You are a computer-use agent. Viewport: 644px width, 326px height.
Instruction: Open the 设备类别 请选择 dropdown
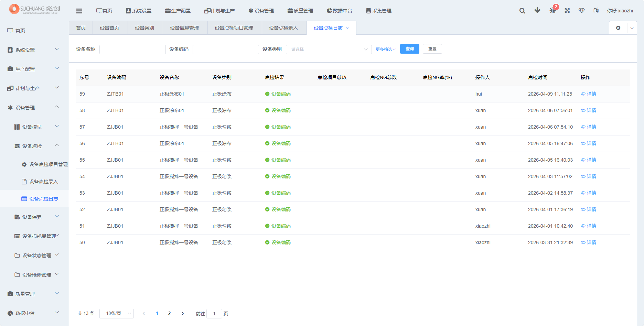pyautogui.click(x=329, y=50)
